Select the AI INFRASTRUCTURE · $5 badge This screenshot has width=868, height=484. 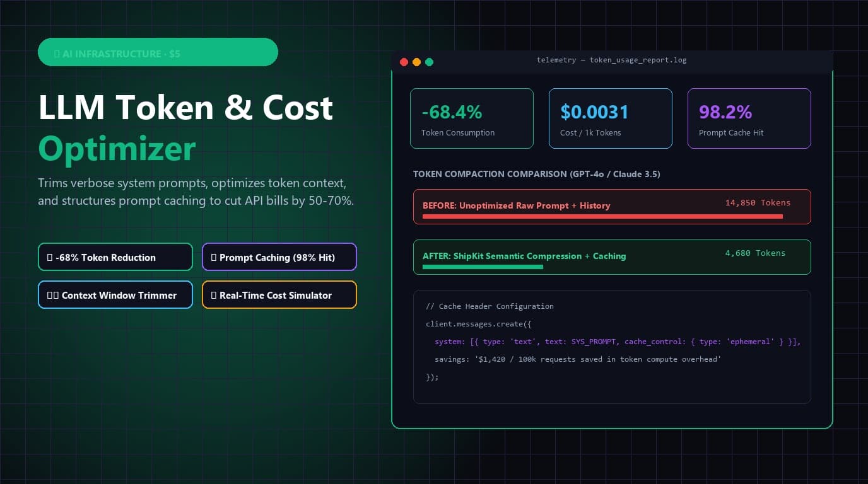click(158, 52)
